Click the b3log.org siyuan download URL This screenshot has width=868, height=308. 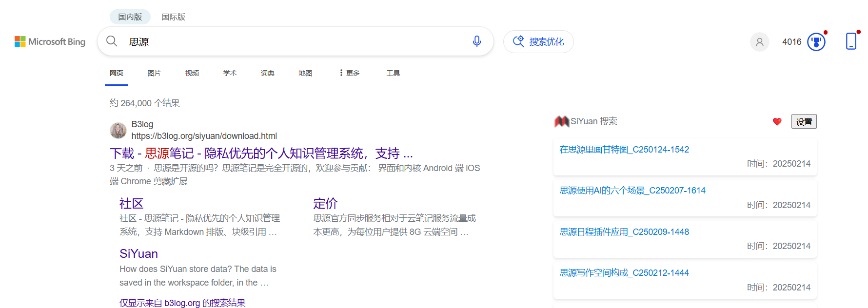pyautogui.click(x=204, y=136)
